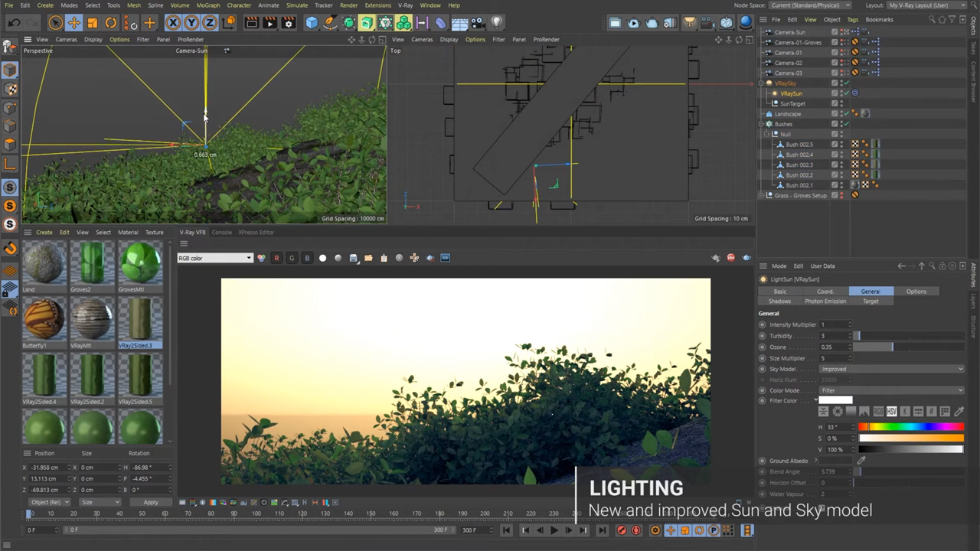Toggle Camera-Sun visibility dots
980x551 pixels.
click(x=841, y=32)
